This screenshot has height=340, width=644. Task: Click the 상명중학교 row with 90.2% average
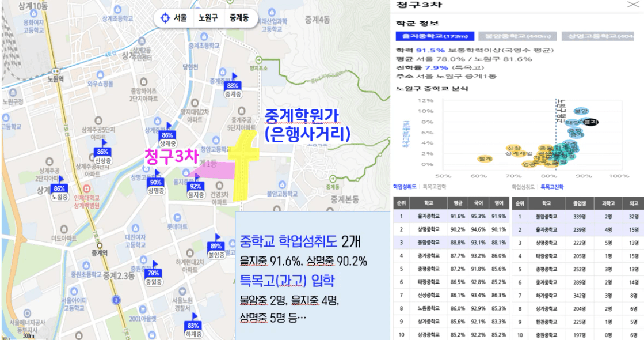[451, 229]
